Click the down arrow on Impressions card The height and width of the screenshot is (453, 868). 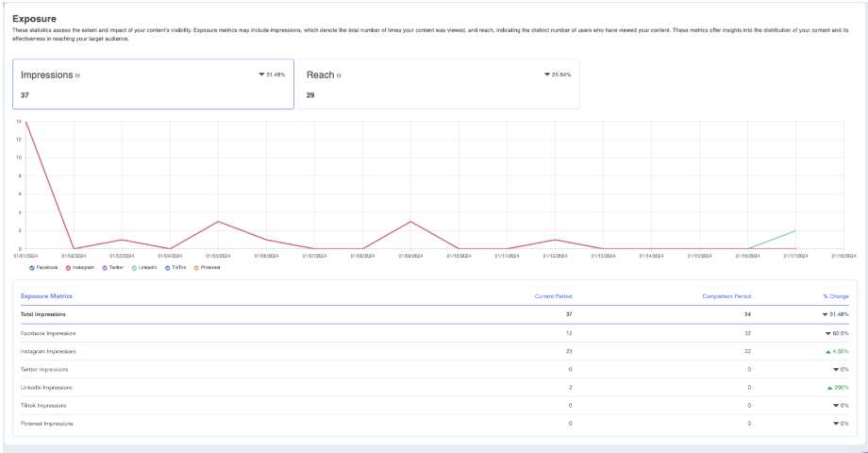pyautogui.click(x=261, y=74)
